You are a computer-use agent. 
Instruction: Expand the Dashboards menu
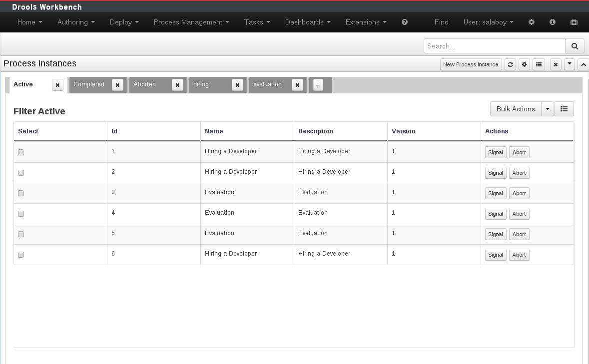[308, 22]
